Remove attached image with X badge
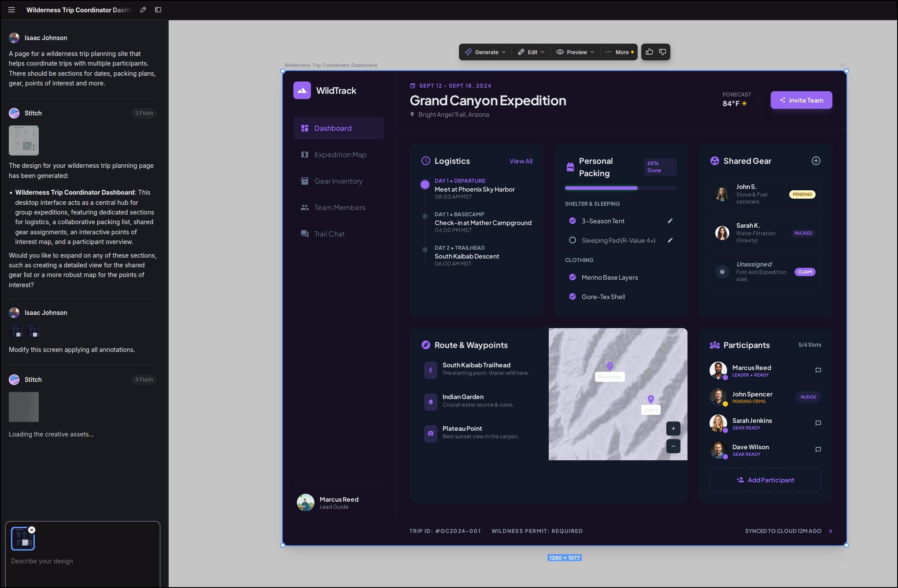 pyautogui.click(x=32, y=530)
